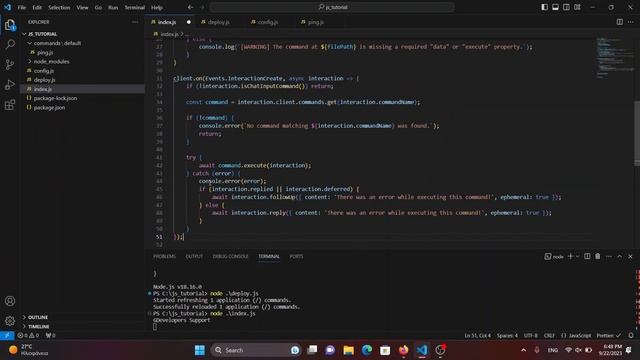Open package.json from the explorer
Image resolution: width=640 pixels, height=360 pixels.
[49, 108]
